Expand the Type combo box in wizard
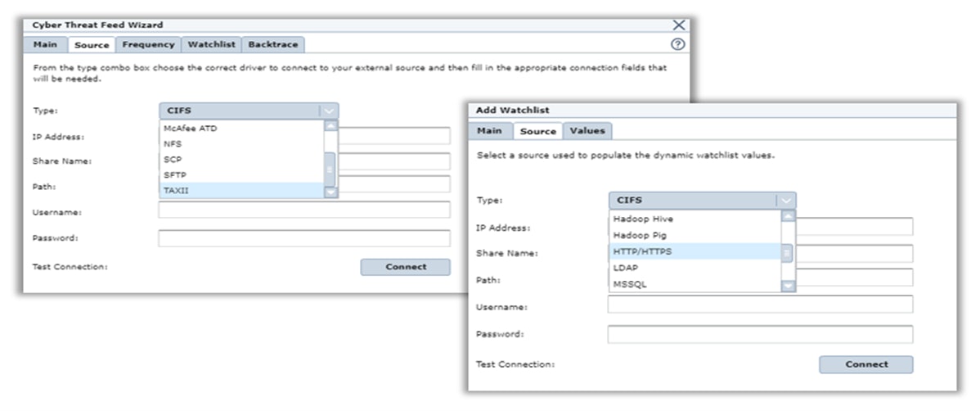The image size is (980, 411). point(329,111)
